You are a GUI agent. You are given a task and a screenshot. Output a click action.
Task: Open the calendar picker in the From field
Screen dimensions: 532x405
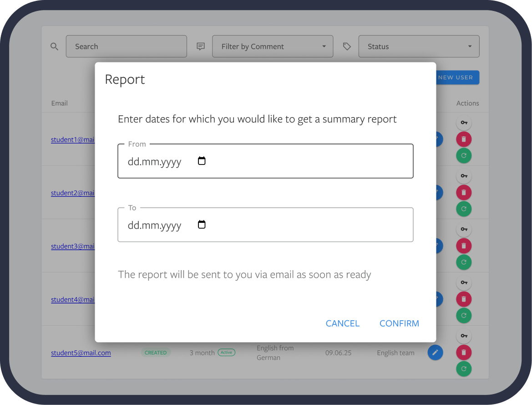202,160
